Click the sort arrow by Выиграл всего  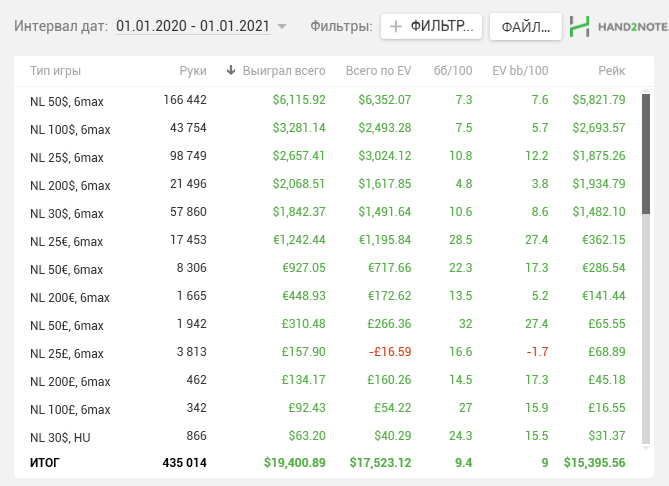231,70
